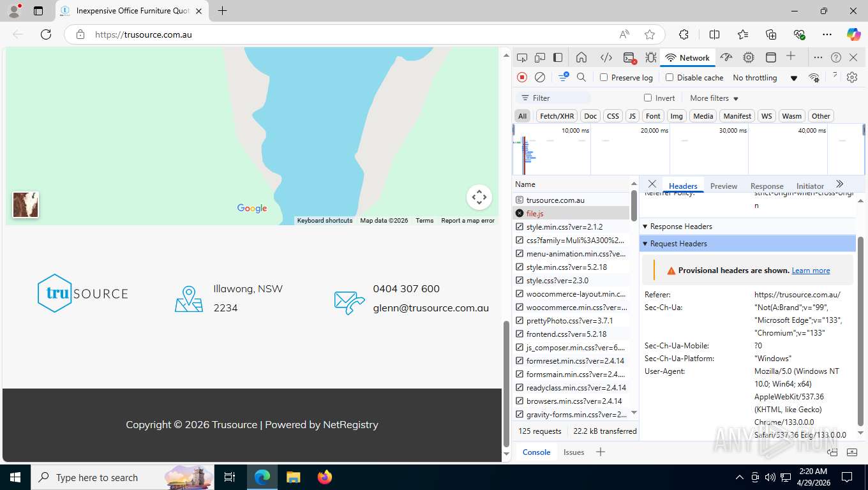Toggle the Img filter chip
Viewport: 868px width, 490px height.
tap(677, 115)
